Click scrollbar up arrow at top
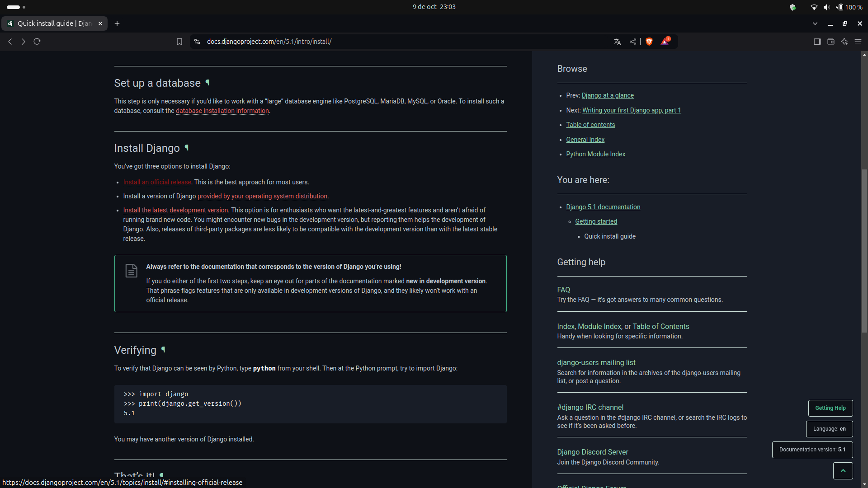This screenshot has height=488, width=868. (x=864, y=54)
